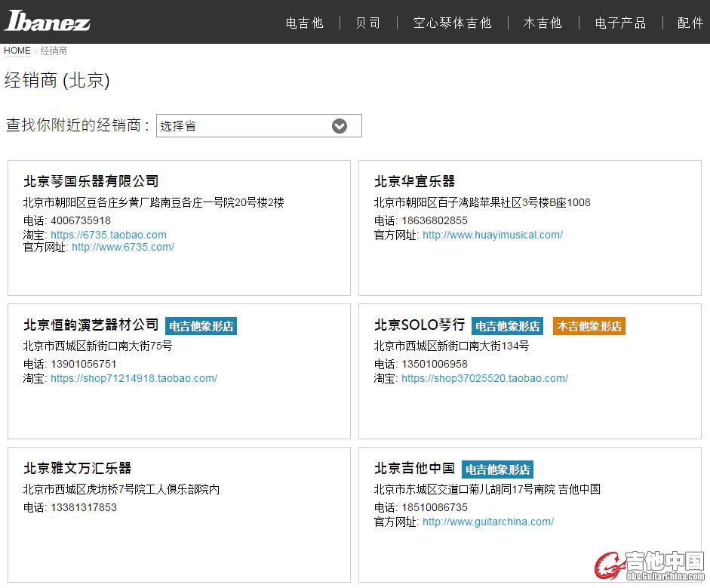Screen dimensions: 710x588
Task: Click the 吉他中国 watermark logo
Action: [650, 566]
